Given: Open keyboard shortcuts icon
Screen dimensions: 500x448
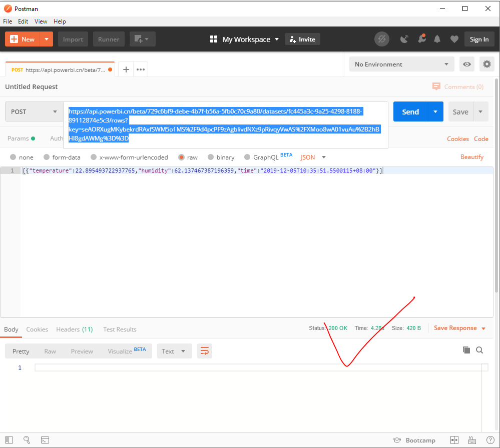Looking at the screenshot, I should coord(472,440).
